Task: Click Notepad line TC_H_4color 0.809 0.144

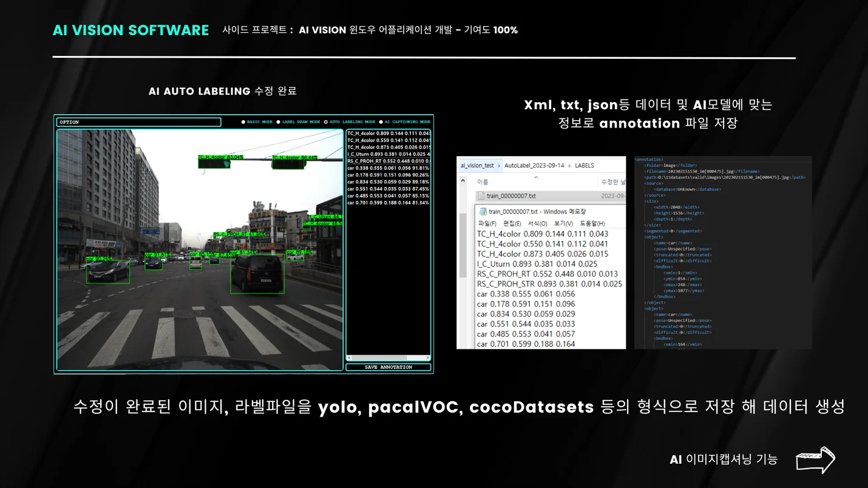Action: tap(542, 234)
